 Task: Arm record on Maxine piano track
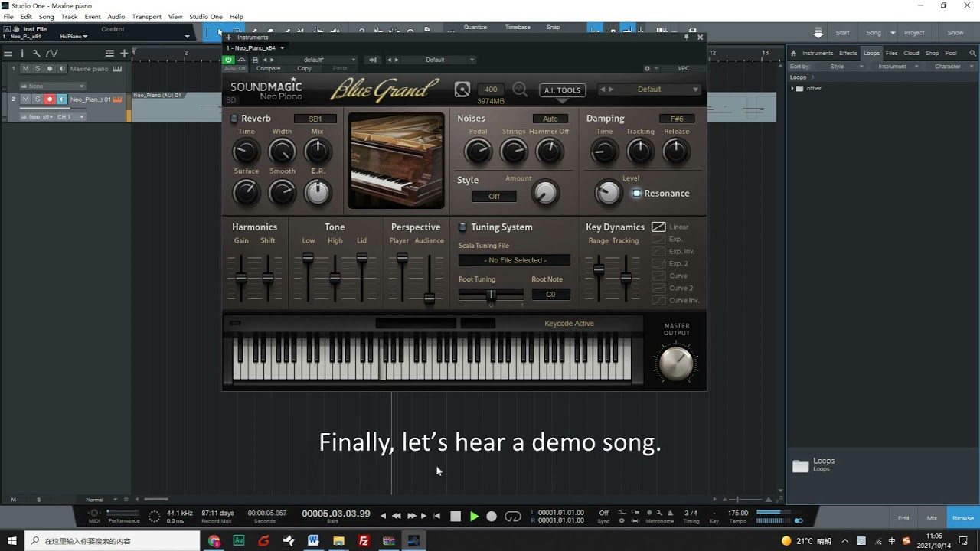coord(50,69)
